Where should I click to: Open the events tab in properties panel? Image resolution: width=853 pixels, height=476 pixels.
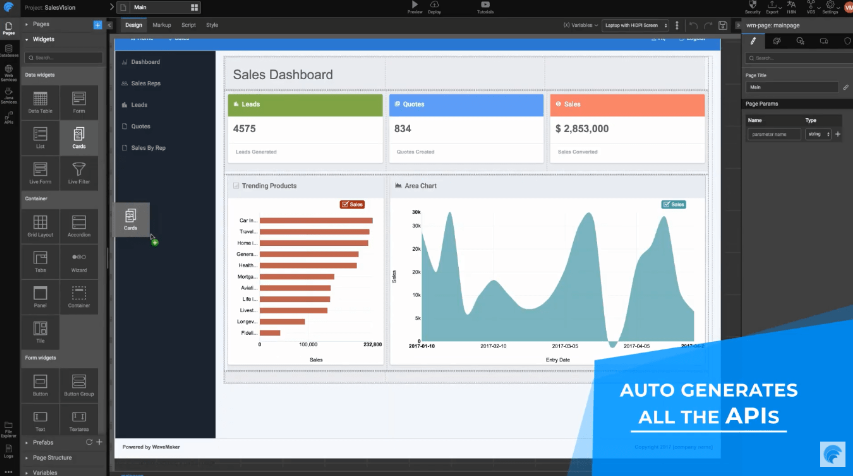800,41
